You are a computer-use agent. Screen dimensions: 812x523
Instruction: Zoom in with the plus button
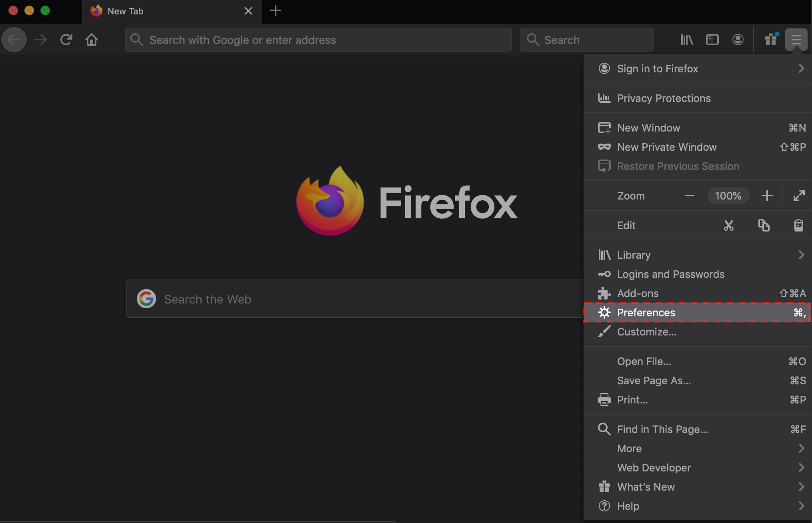point(767,196)
